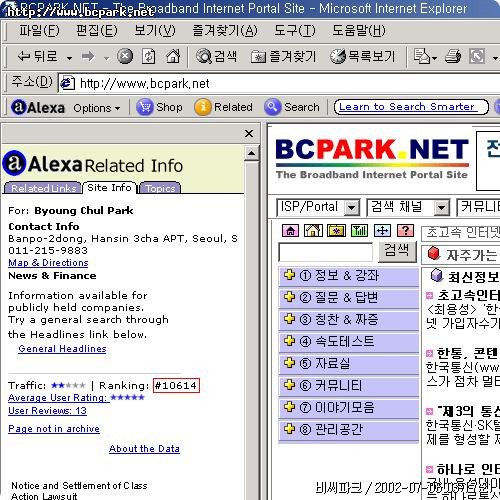Stop page loading with the stop icon
This screenshot has width=500, height=500.
click(x=125, y=56)
